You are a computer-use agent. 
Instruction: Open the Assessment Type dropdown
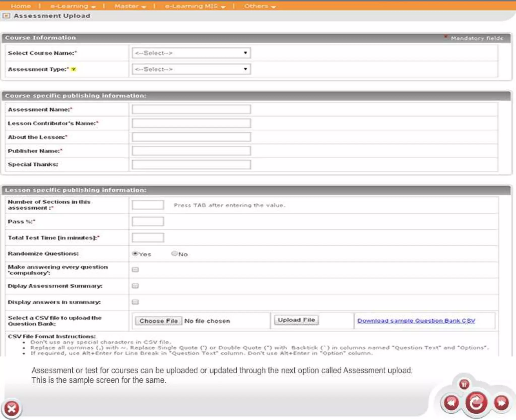pos(191,69)
